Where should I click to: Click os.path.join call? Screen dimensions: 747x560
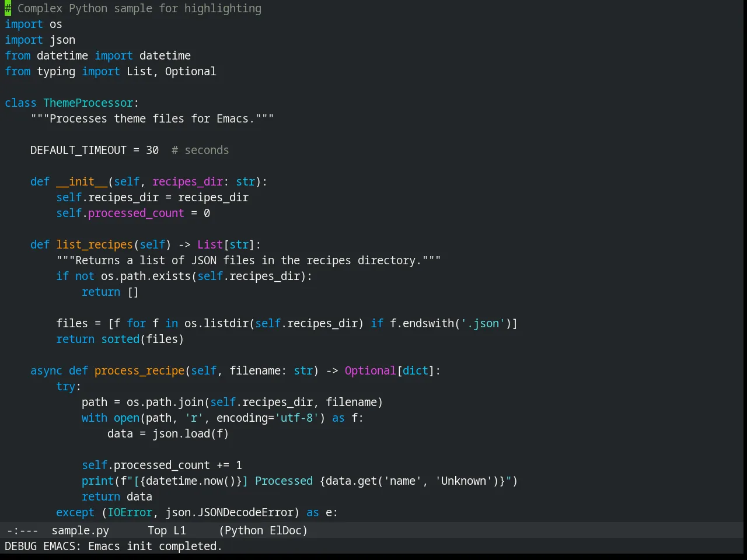165,402
